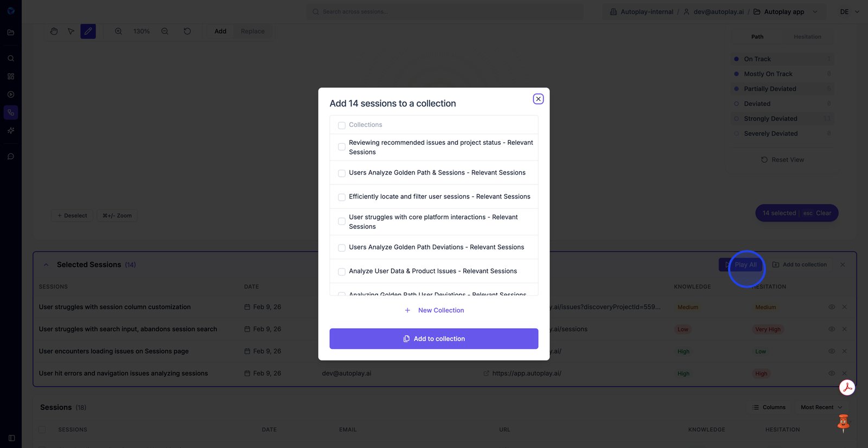Activate the pencil draw tool
868x448 pixels.
pos(88,31)
